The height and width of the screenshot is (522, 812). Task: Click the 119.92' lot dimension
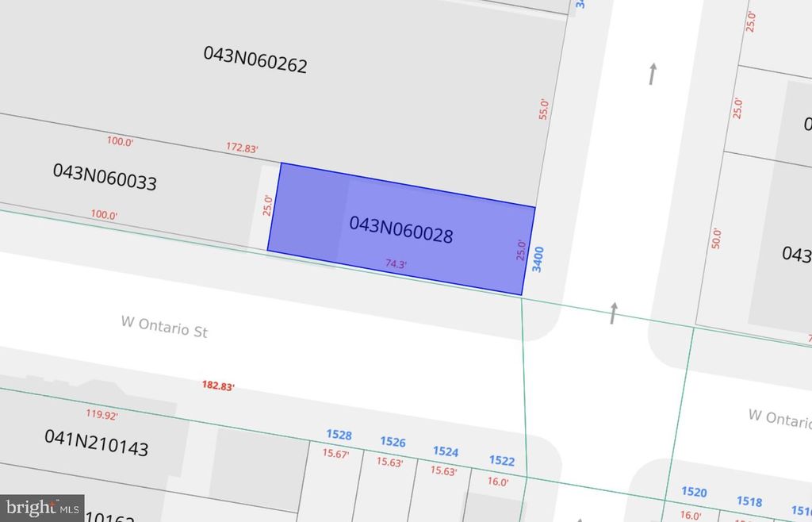[102, 415]
